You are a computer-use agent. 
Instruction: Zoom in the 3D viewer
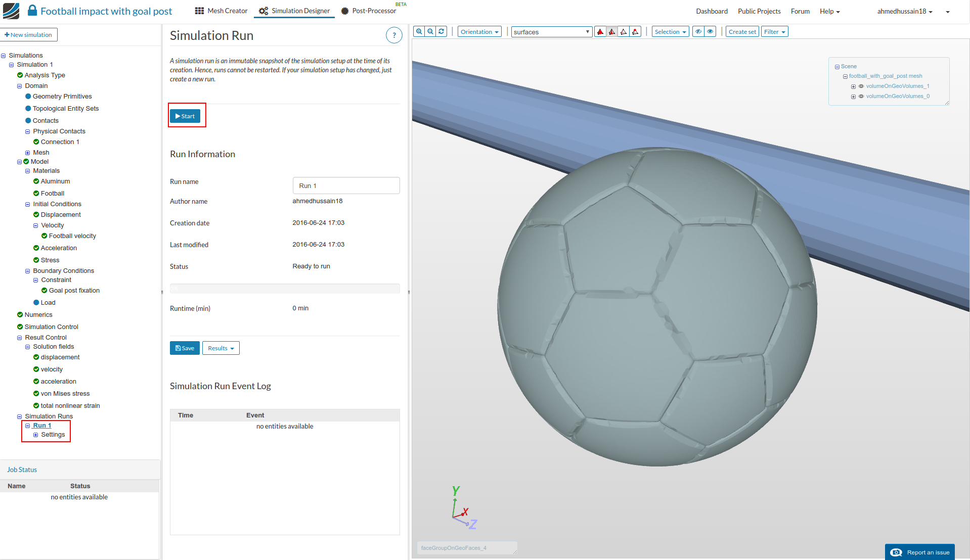(x=419, y=31)
